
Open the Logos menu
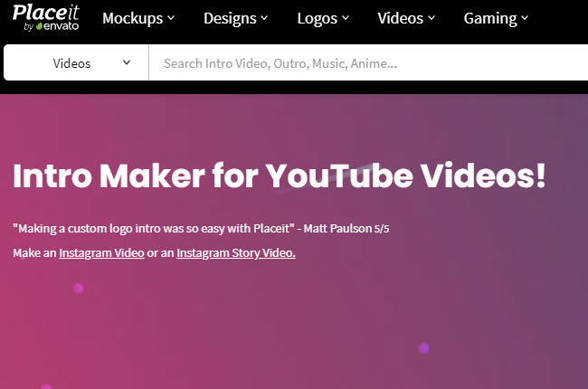tap(323, 18)
